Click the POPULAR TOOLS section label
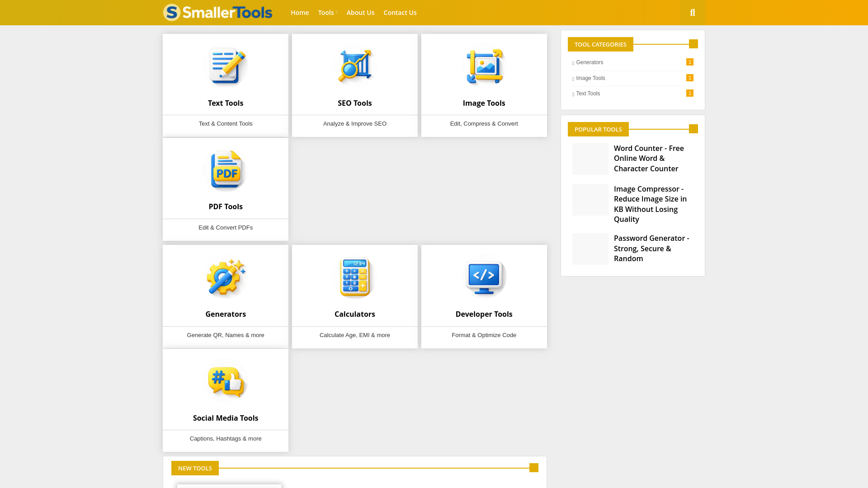 coord(598,129)
